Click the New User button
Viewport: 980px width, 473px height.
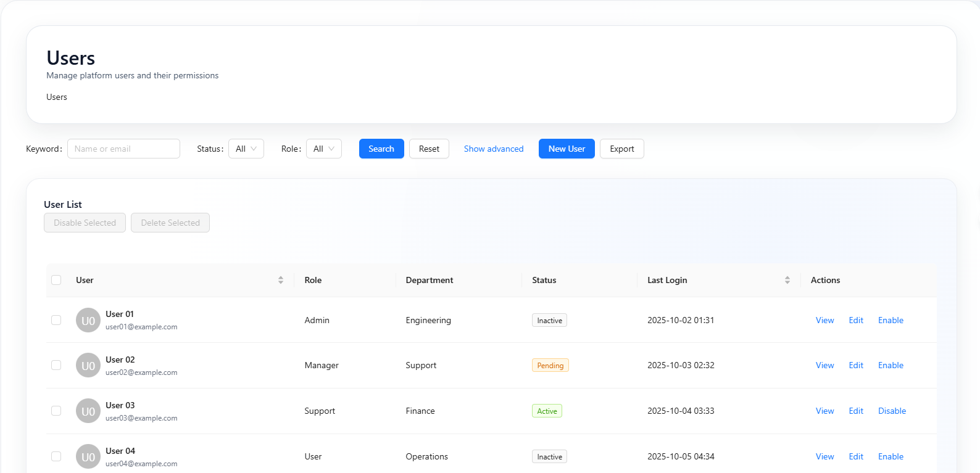coord(567,149)
